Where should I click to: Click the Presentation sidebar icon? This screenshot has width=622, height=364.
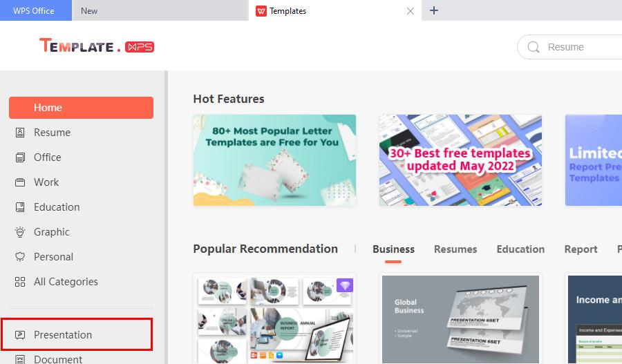click(x=20, y=335)
